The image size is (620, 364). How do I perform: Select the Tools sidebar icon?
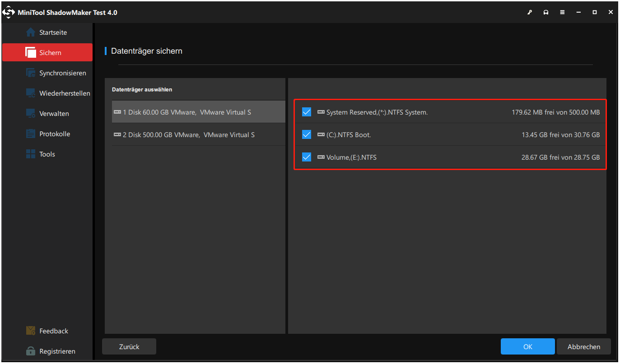coord(30,154)
